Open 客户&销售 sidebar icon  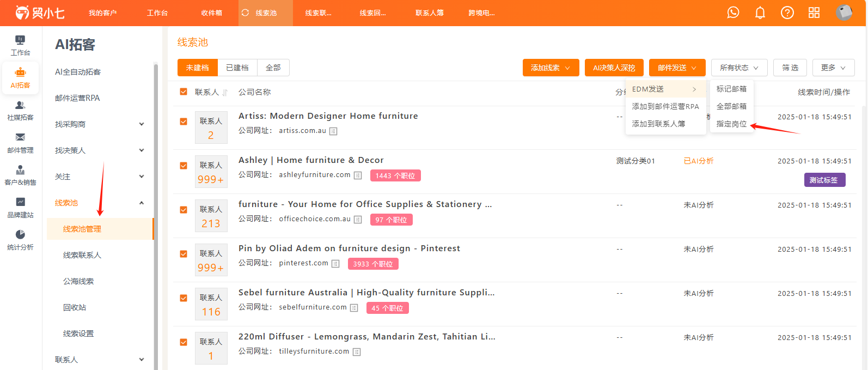(20, 175)
